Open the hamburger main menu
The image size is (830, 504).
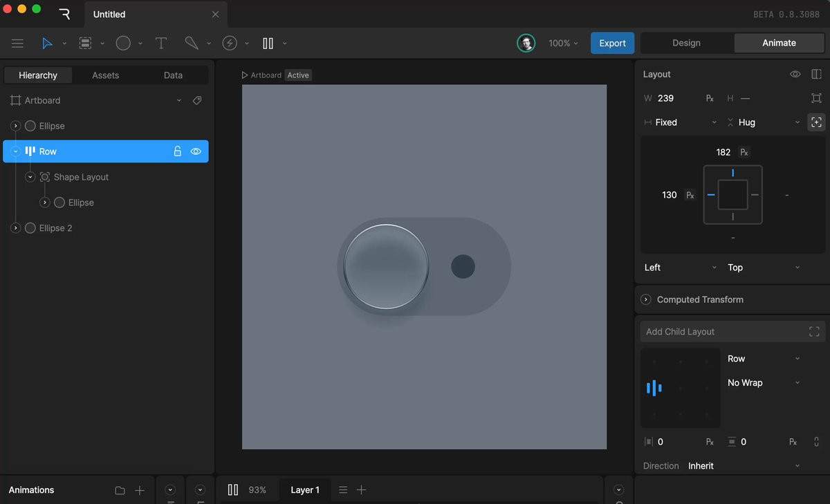pos(18,44)
